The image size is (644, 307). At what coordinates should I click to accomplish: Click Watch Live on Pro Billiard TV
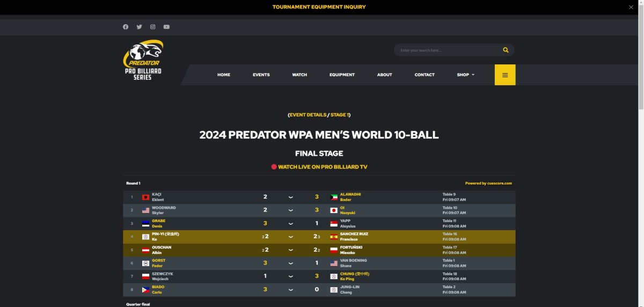[319, 167]
